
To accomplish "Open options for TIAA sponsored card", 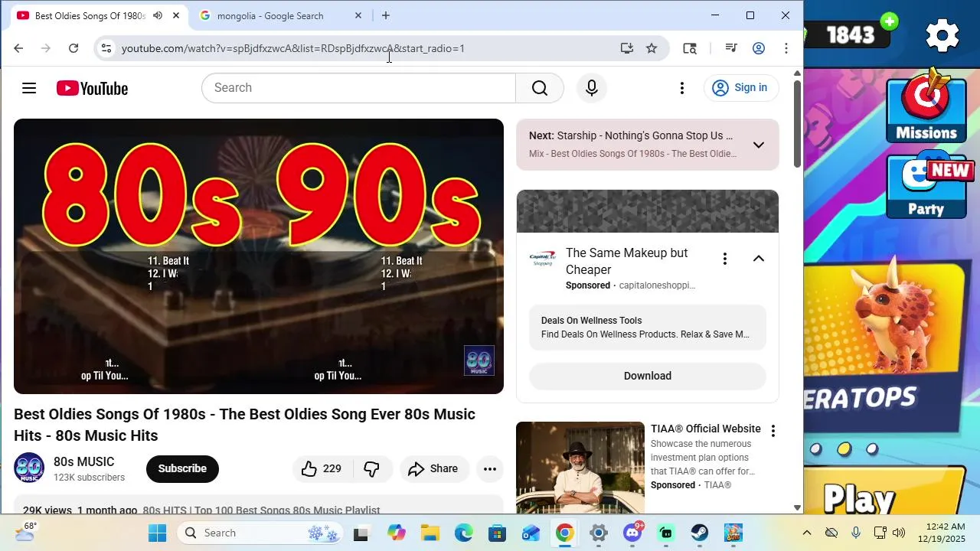I will point(773,431).
